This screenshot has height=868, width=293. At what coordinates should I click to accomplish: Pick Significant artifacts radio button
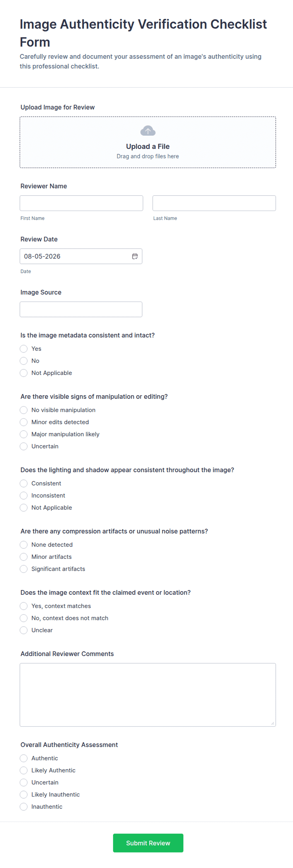pyautogui.click(x=24, y=569)
